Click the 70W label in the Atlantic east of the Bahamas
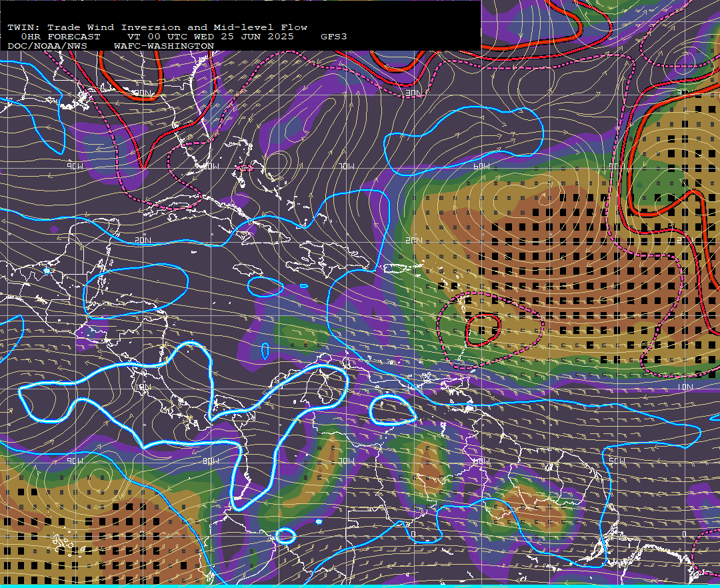 coord(346,166)
